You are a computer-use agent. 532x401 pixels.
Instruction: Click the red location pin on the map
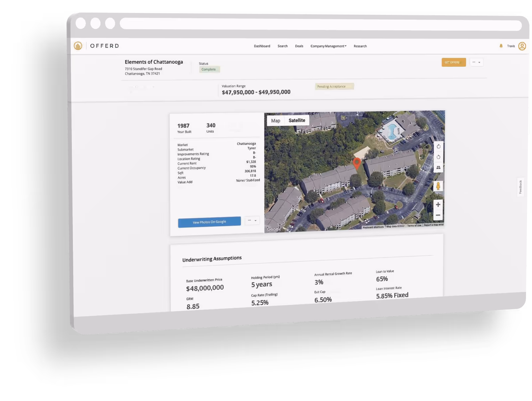tap(357, 164)
